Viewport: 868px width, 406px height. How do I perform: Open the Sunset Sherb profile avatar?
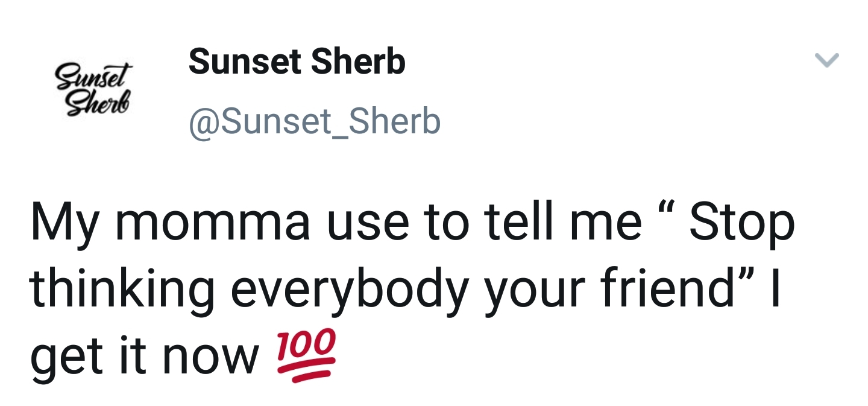94,90
